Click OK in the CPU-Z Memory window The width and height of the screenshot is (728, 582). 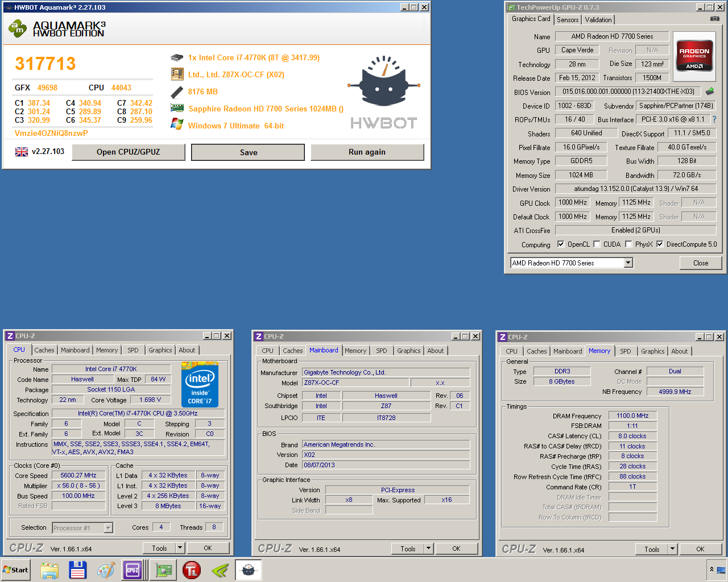700,549
